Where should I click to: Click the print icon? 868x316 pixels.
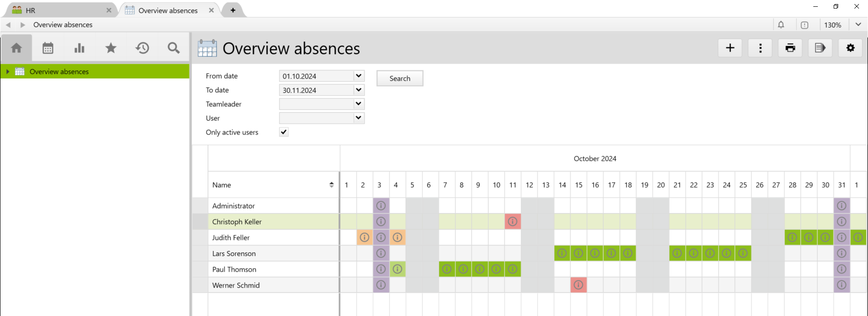point(790,48)
